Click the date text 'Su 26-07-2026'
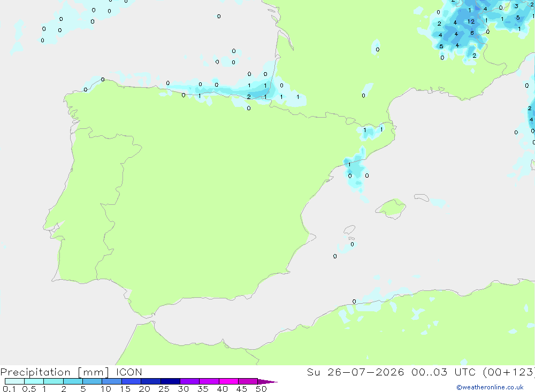This screenshot has height=392, width=535. 355,372
